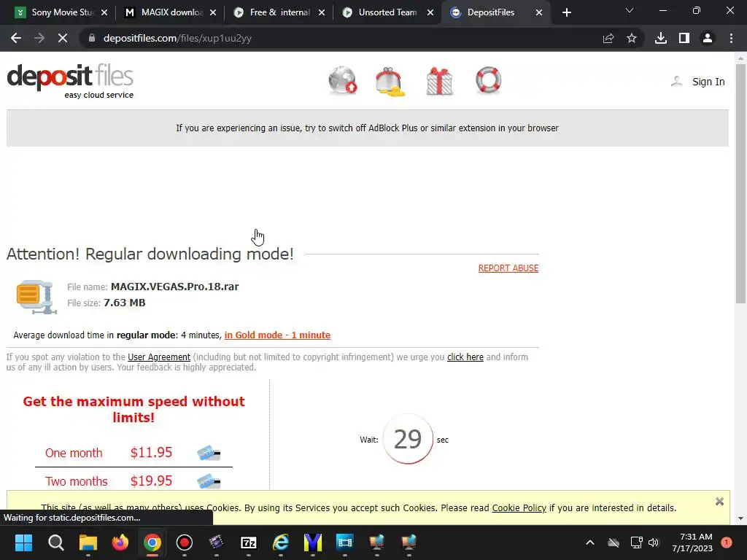Toggle the Chrome side panel icon
This screenshot has width=747, height=560.
(x=684, y=38)
